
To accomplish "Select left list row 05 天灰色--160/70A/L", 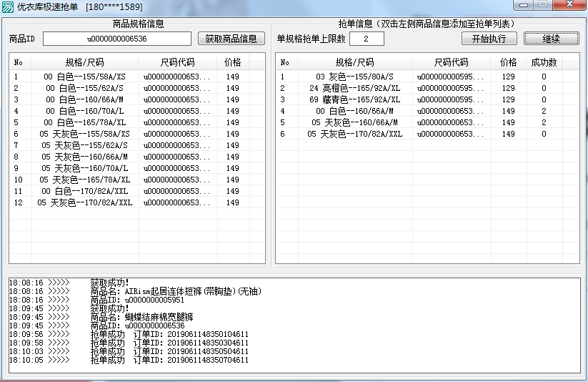I will [x=137, y=168].
